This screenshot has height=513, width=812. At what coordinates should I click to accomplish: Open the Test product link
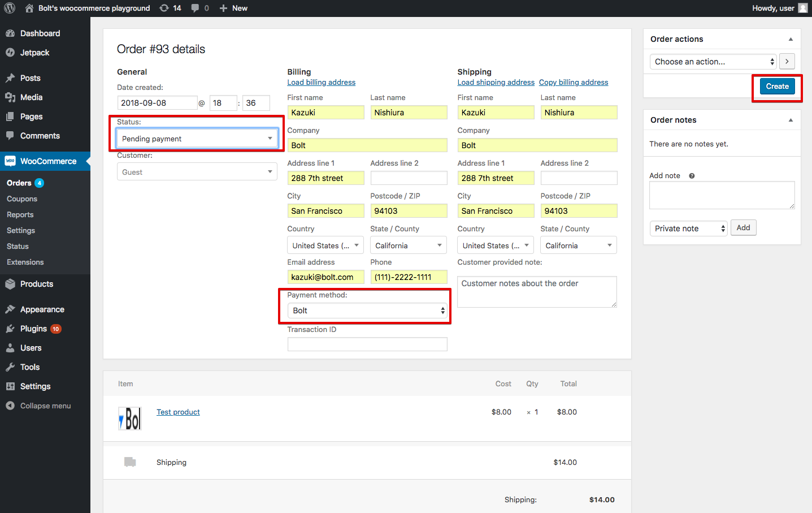coord(178,412)
